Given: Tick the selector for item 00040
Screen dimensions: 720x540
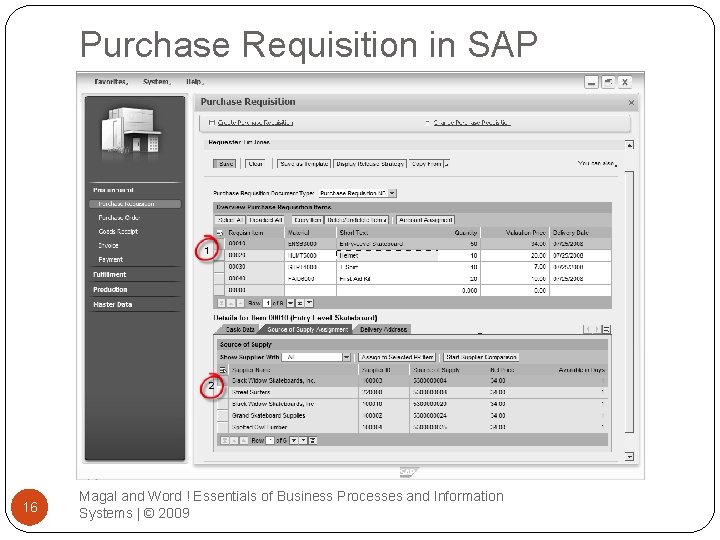Looking at the screenshot, I should tap(219, 279).
